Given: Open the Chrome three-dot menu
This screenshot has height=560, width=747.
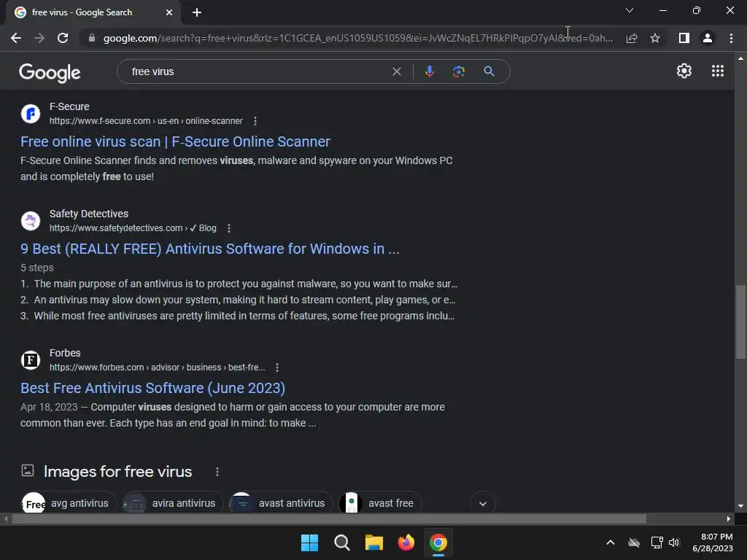Looking at the screenshot, I should tap(731, 38).
